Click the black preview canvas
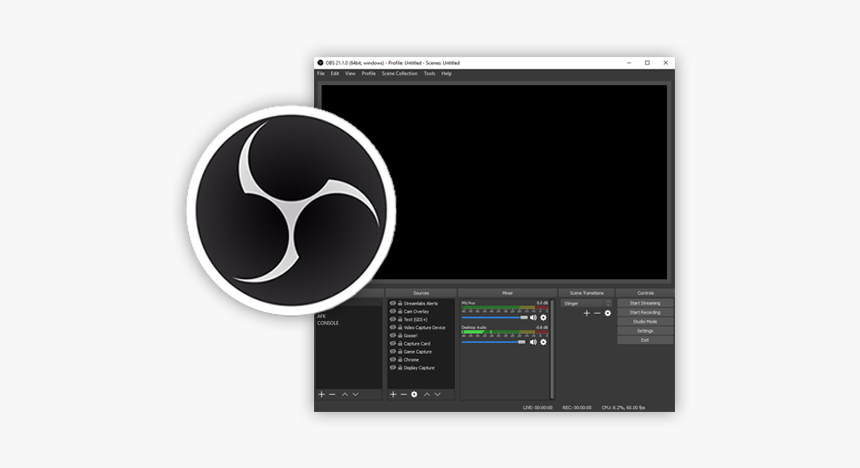The image size is (860, 468). pyautogui.click(x=494, y=182)
